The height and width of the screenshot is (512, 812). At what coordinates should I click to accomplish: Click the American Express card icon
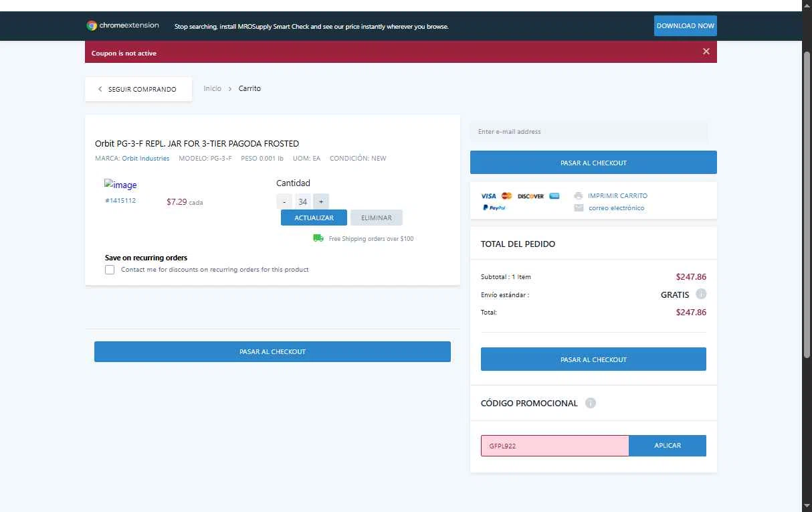click(554, 196)
